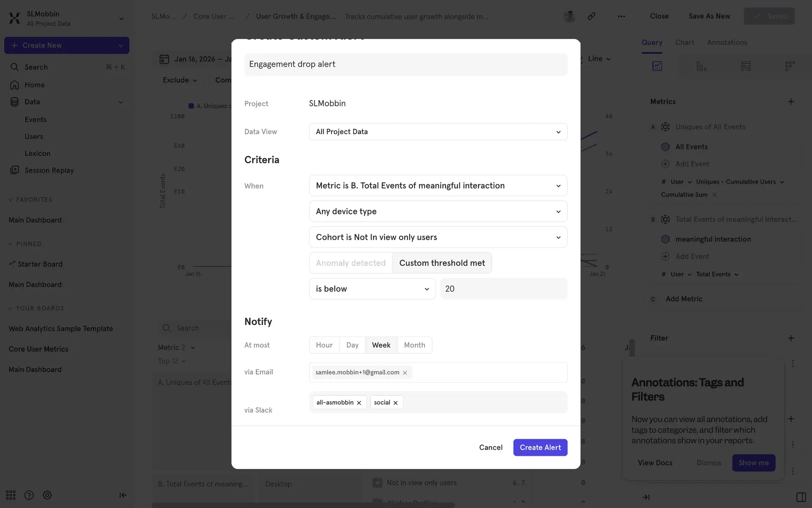Open the apps grid icon
This screenshot has height=508, width=812.
pyautogui.click(x=11, y=495)
